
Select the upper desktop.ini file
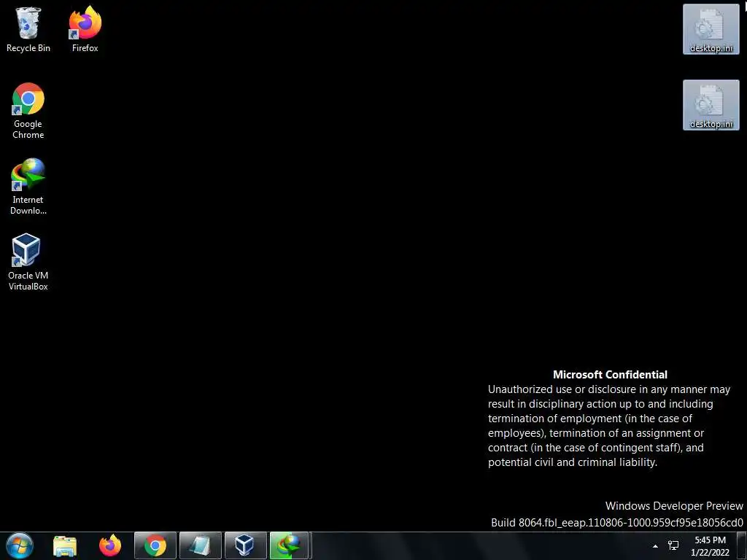pyautogui.click(x=711, y=29)
